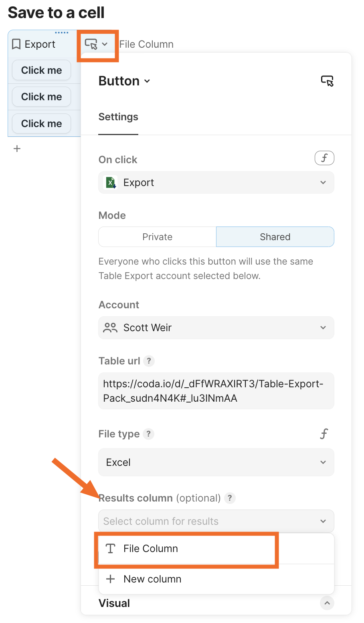
Task: Click the File type formula icon
Action: pos(324,434)
